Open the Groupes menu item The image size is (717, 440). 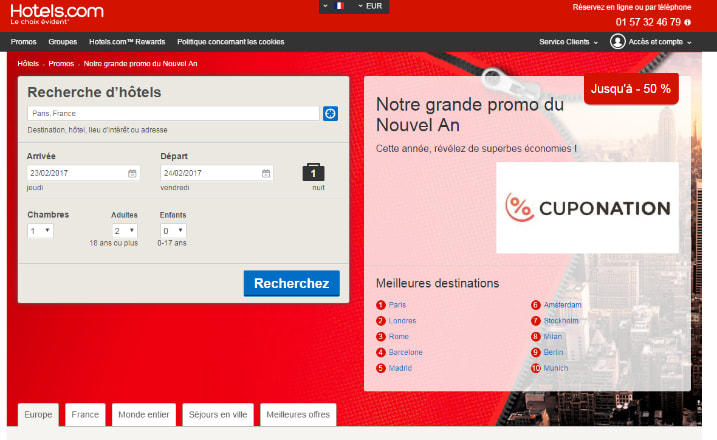click(63, 42)
